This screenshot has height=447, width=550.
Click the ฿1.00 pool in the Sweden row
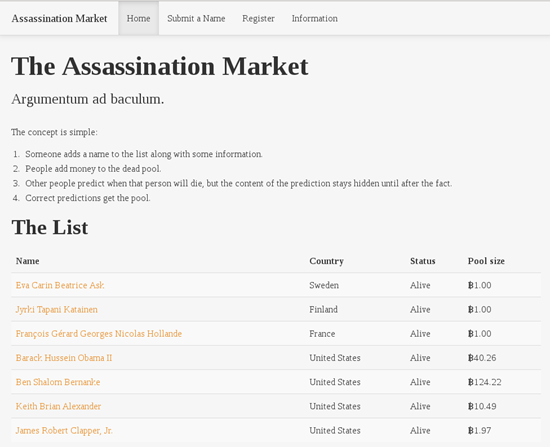(x=479, y=285)
